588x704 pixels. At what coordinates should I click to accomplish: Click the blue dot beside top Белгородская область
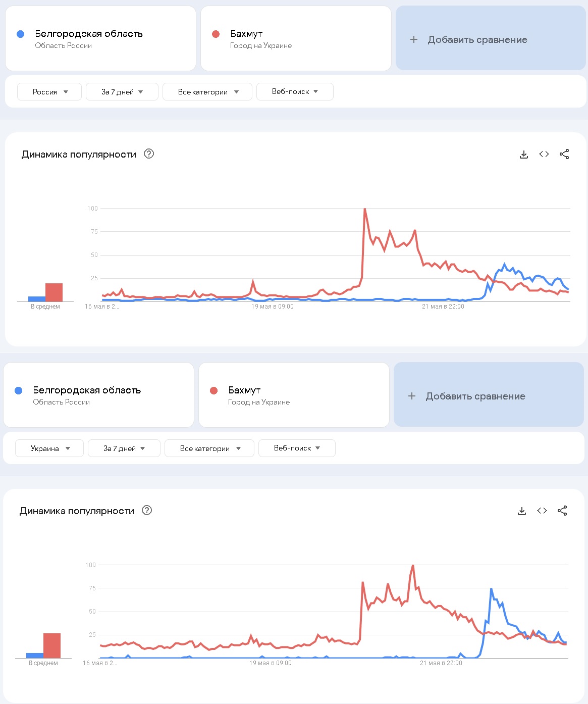[20, 34]
